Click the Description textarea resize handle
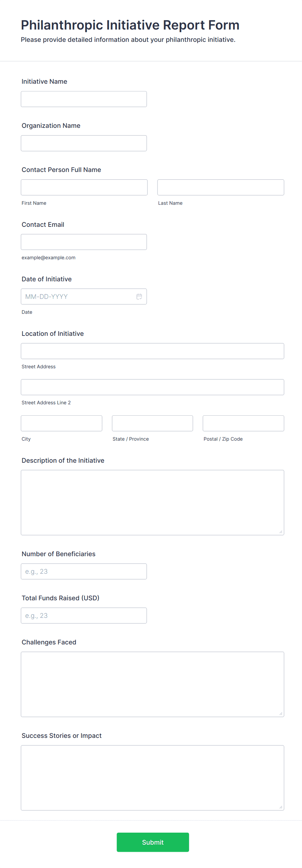The height and width of the screenshot is (868, 302). (x=281, y=532)
